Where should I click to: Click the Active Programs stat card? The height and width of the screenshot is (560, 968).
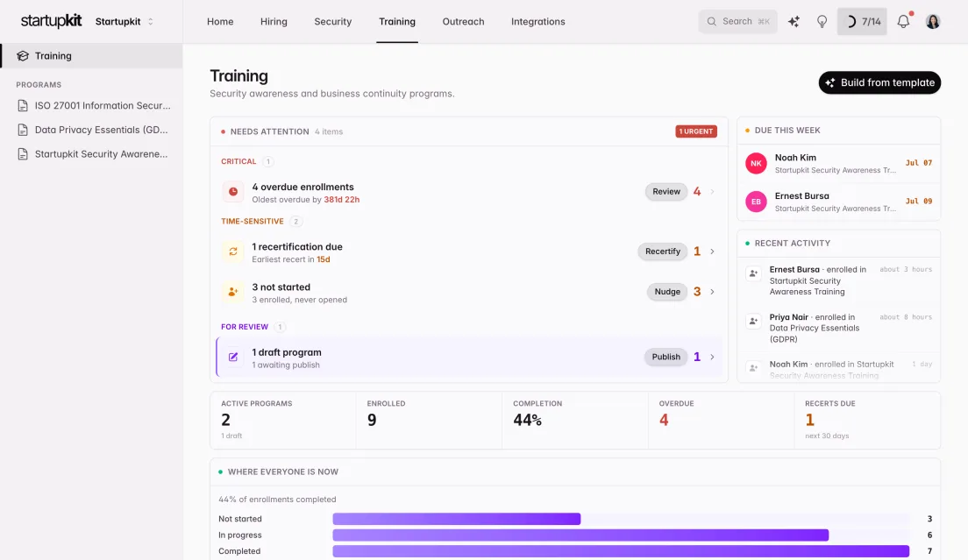tap(282, 420)
